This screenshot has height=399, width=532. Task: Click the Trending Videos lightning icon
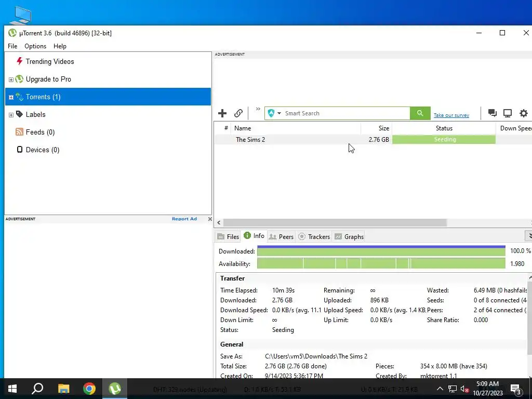(19, 61)
